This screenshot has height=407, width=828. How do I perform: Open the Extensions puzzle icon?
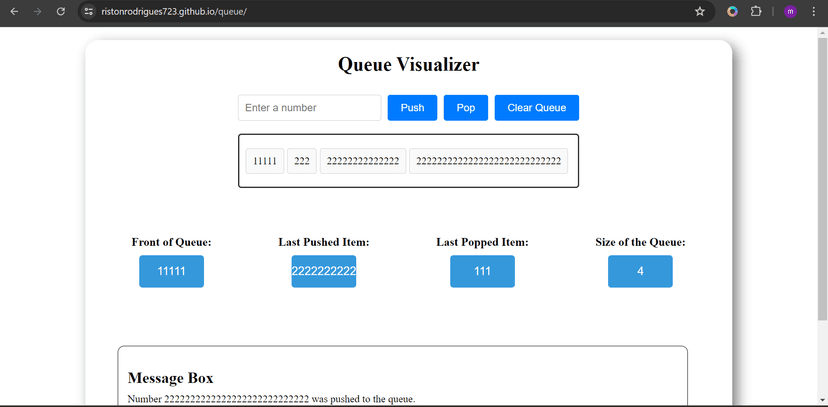[756, 11]
